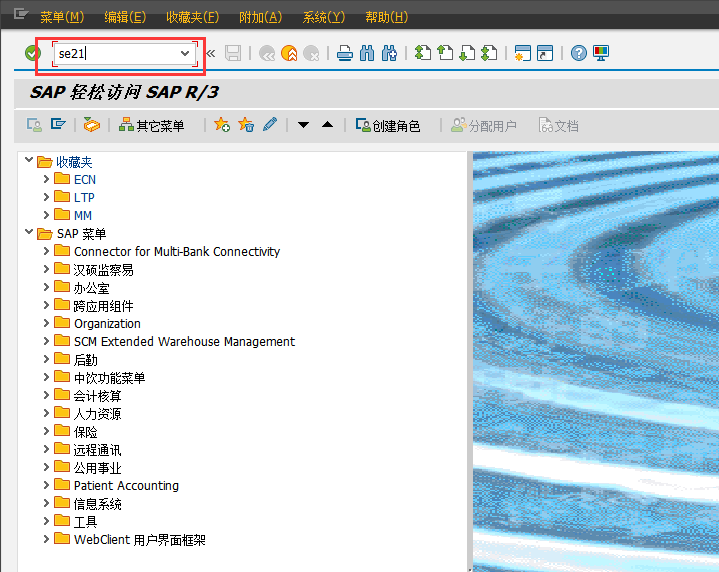Go to First Page icon

[x=423, y=53]
